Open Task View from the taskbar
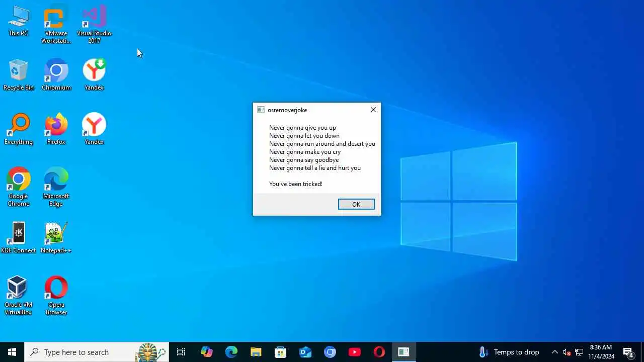The image size is (644, 362). pos(181,352)
